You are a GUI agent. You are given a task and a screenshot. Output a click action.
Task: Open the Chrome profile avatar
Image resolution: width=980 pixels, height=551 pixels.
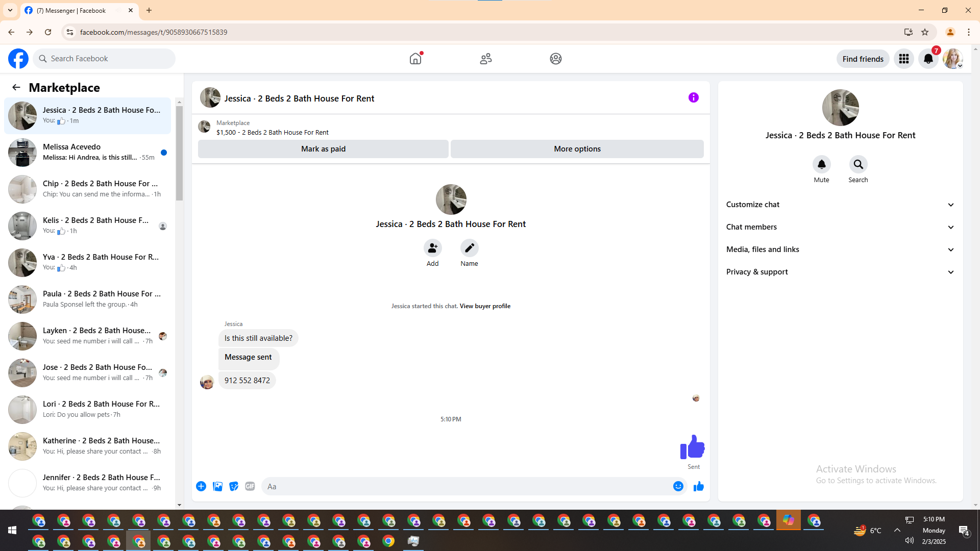pyautogui.click(x=950, y=32)
